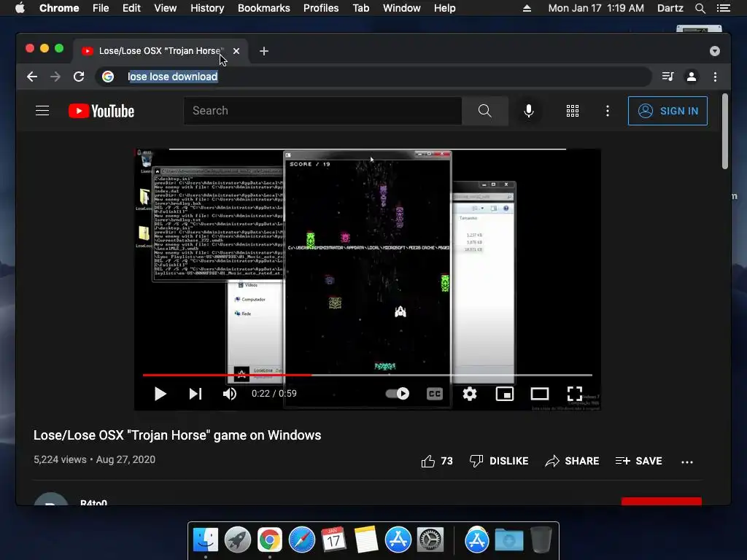The width and height of the screenshot is (747, 560).
Task: Click the YouTube Search input field
Action: [322, 111]
